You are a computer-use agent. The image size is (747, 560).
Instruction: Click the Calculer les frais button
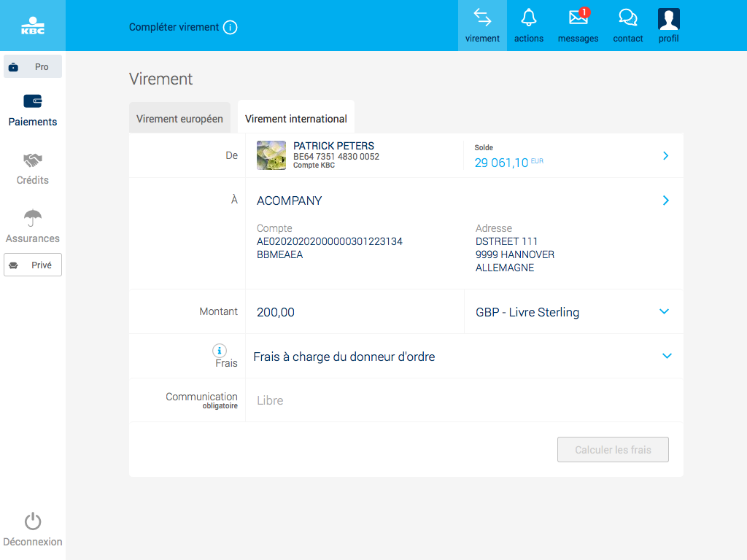click(613, 449)
